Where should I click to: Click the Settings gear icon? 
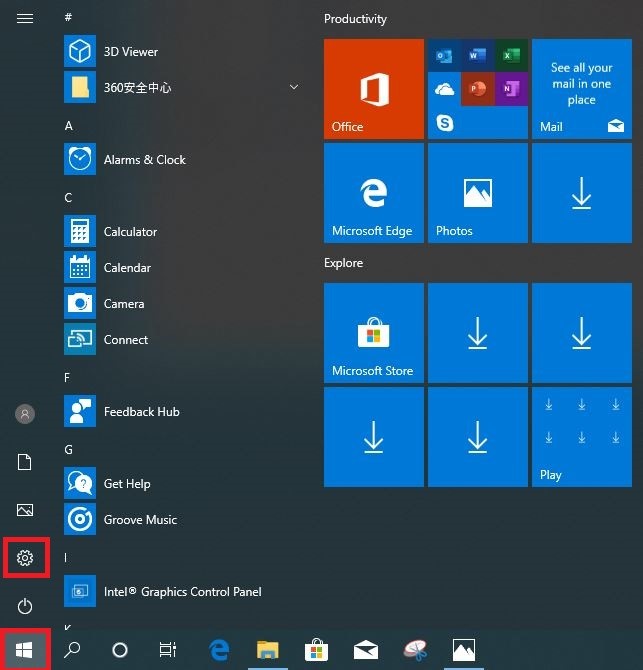(26, 557)
